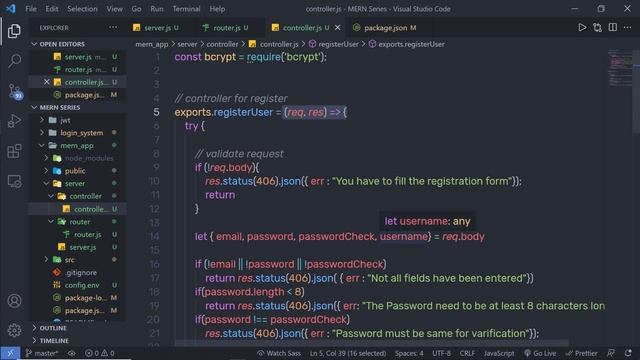Viewport: 640px width, 360px height.
Task: Open the Help menu
Action: 217,9
